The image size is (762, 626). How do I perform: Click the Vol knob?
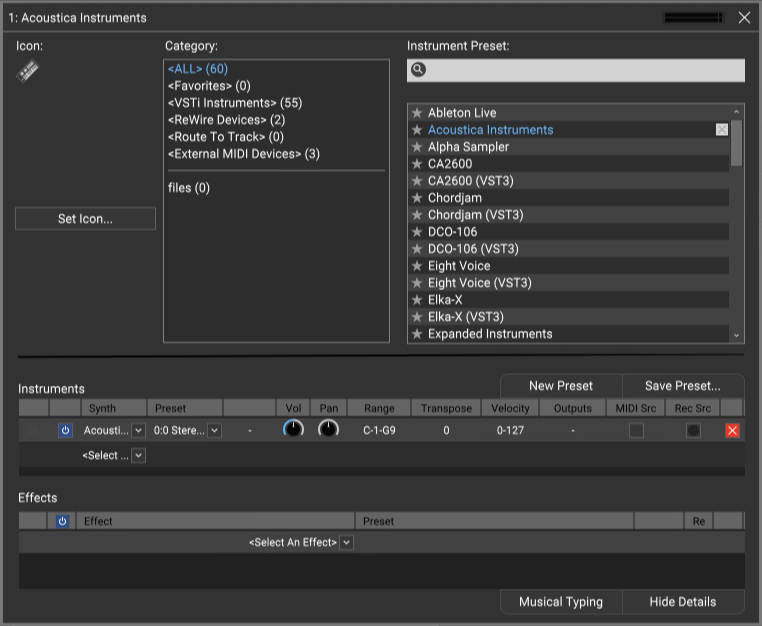tap(293, 430)
